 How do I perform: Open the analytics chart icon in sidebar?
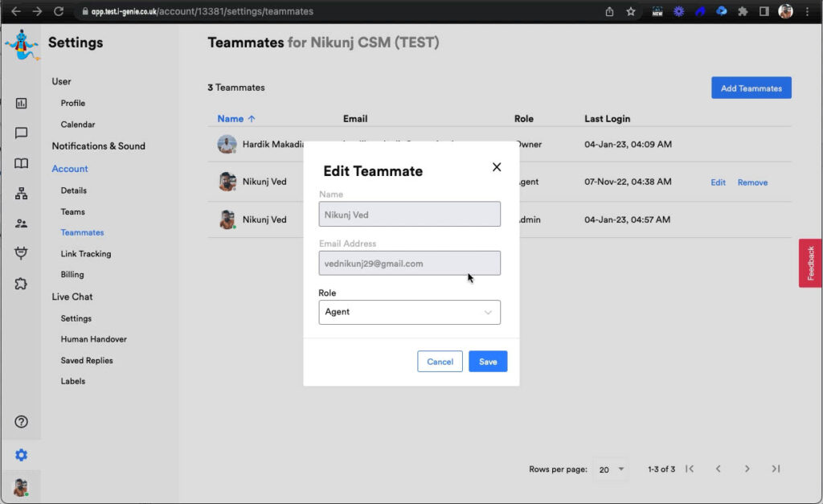21,103
